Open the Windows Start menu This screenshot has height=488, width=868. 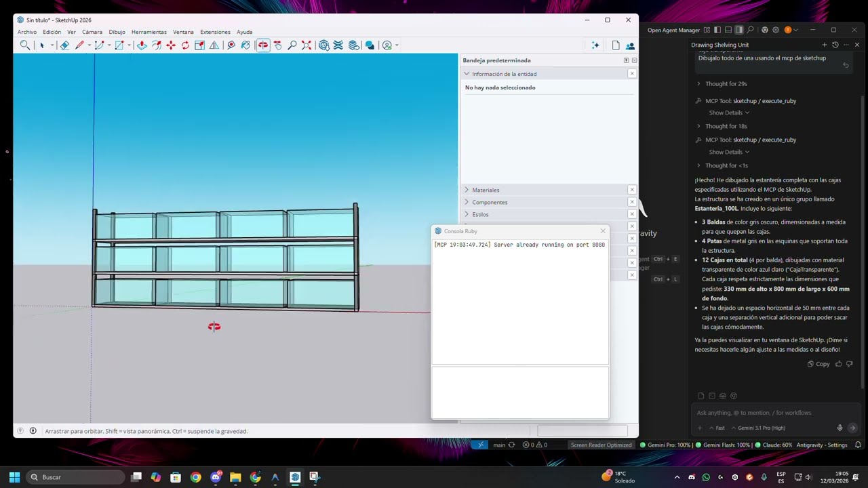pos(14,477)
